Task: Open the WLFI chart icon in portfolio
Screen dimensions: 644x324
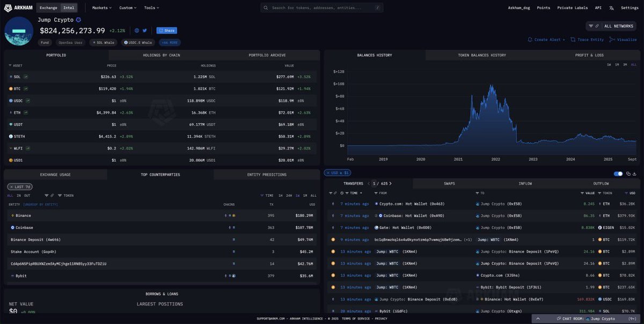Action: (28, 148)
